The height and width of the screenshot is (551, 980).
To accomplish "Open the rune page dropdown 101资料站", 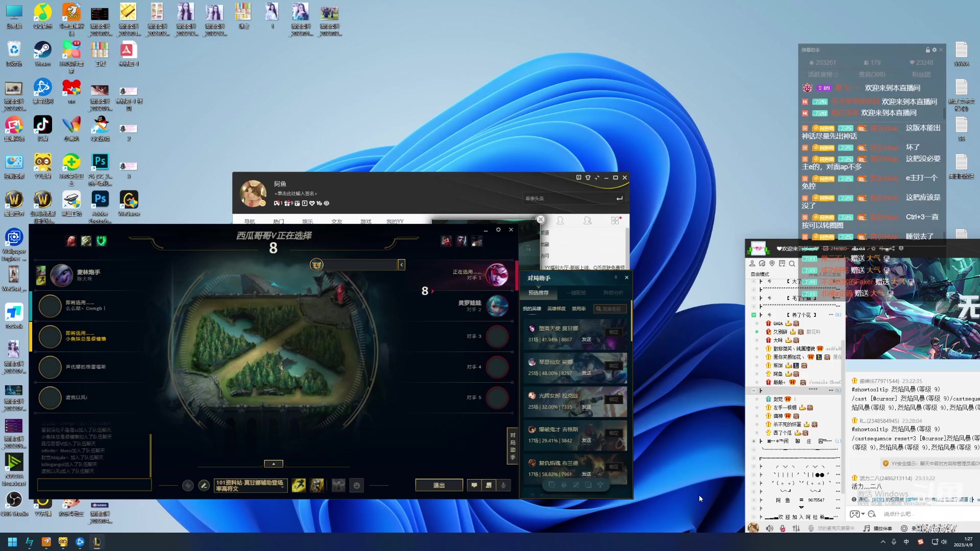I will [x=251, y=485].
